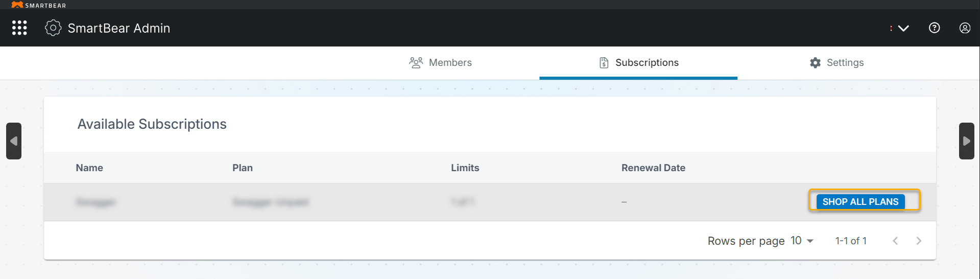
Task: Open the rows per page dropdown
Action: click(x=802, y=241)
